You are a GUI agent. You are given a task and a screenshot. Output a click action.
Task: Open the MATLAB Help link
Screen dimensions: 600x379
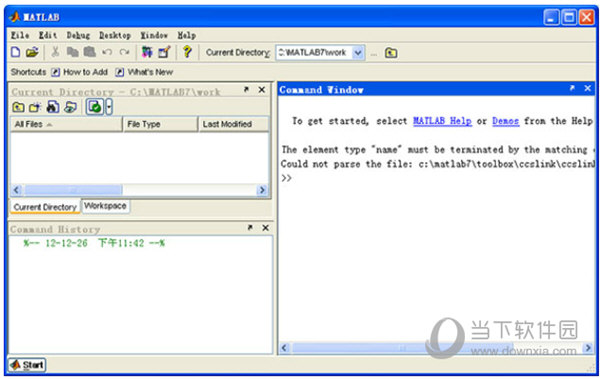[442, 121]
